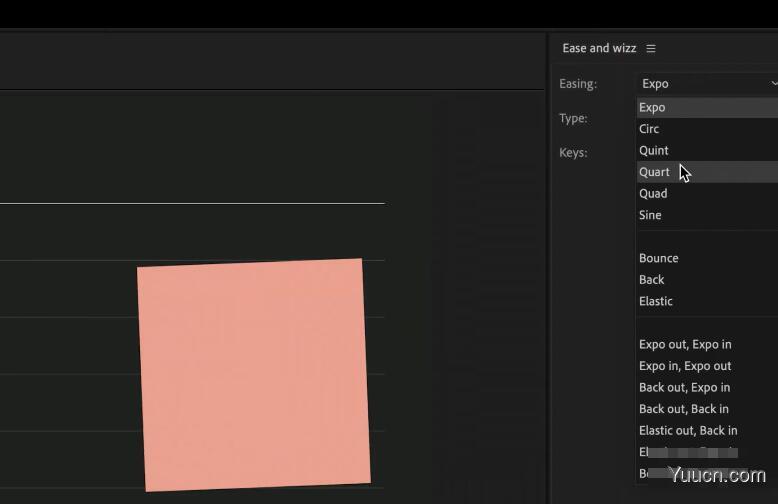Click the Easing: label

point(578,84)
